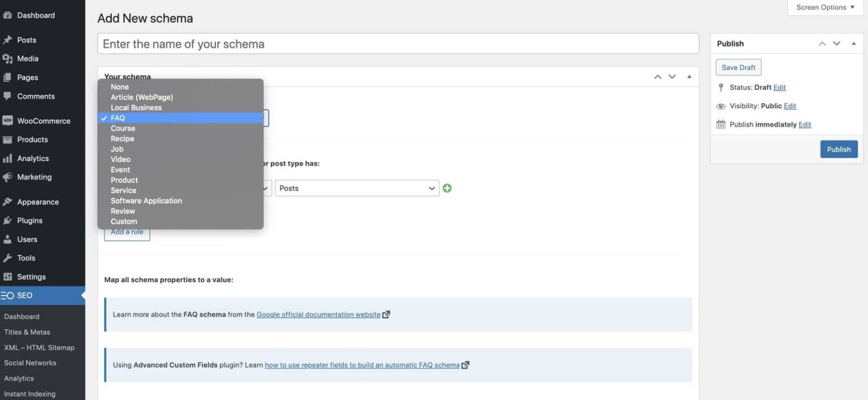
Task: Open Google official documentation website link
Action: (x=318, y=315)
